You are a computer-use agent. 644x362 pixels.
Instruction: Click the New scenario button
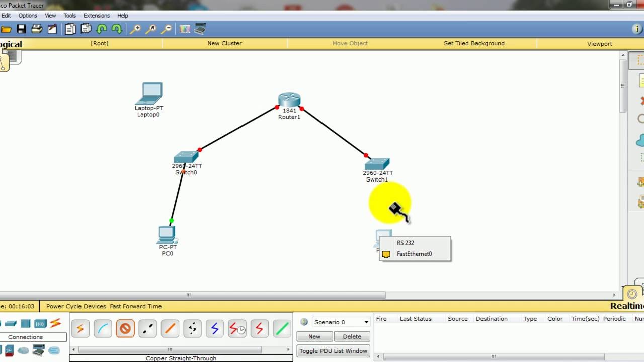coord(314,337)
